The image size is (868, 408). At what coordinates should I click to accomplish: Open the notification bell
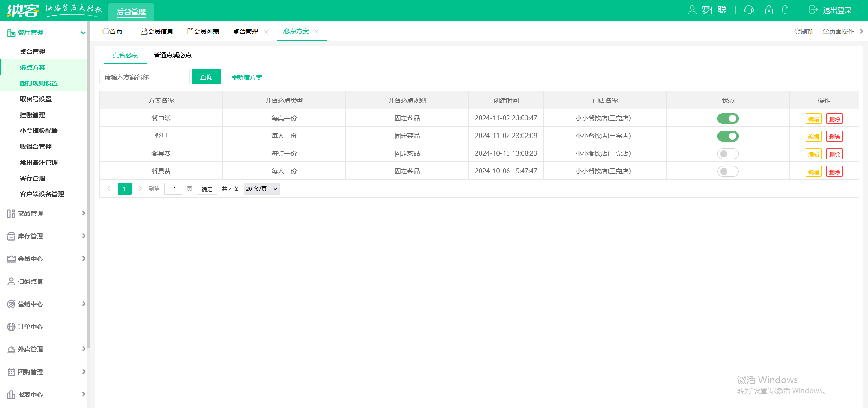pos(785,10)
